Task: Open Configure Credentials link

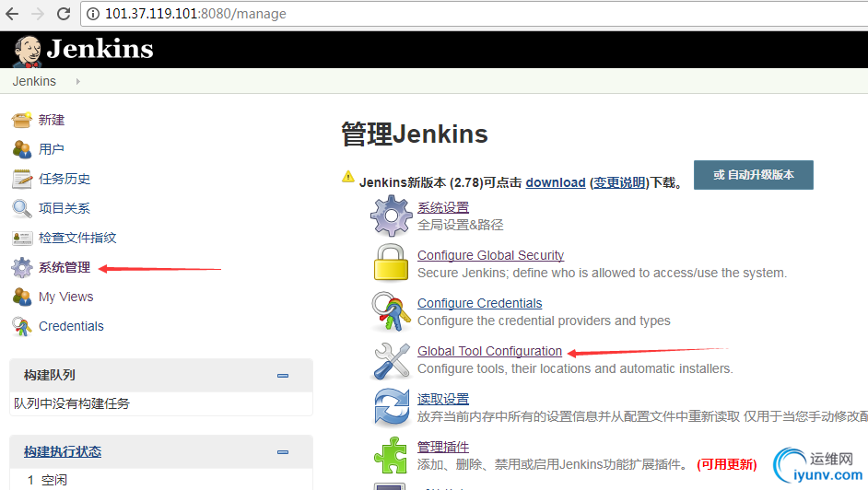Action: coord(479,303)
